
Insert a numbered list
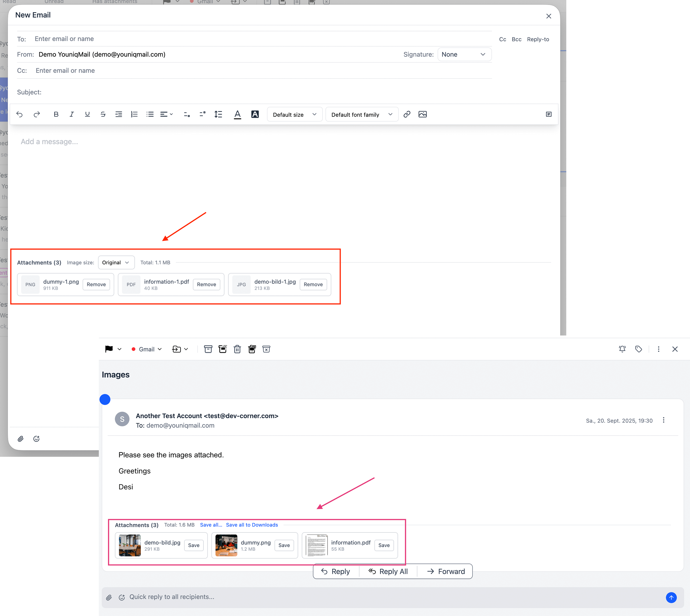point(134,114)
